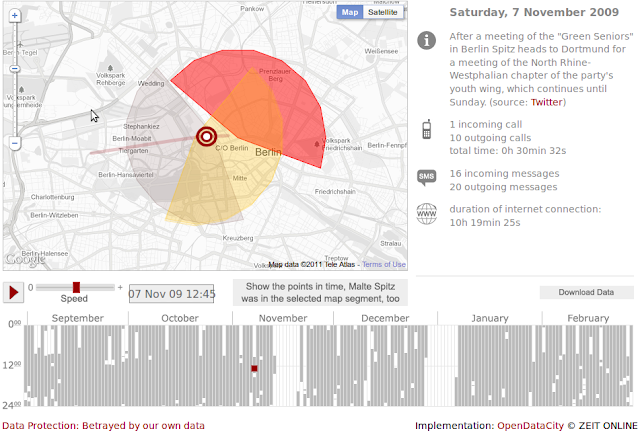This screenshot has width=640, height=433.
Task: Select February in the timeline header
Action: pyautogui.click(x=588, y=318)
